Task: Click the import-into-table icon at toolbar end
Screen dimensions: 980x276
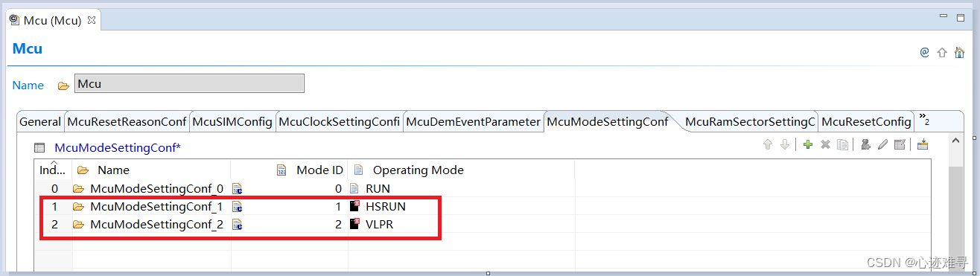Action: click(923, 145)
